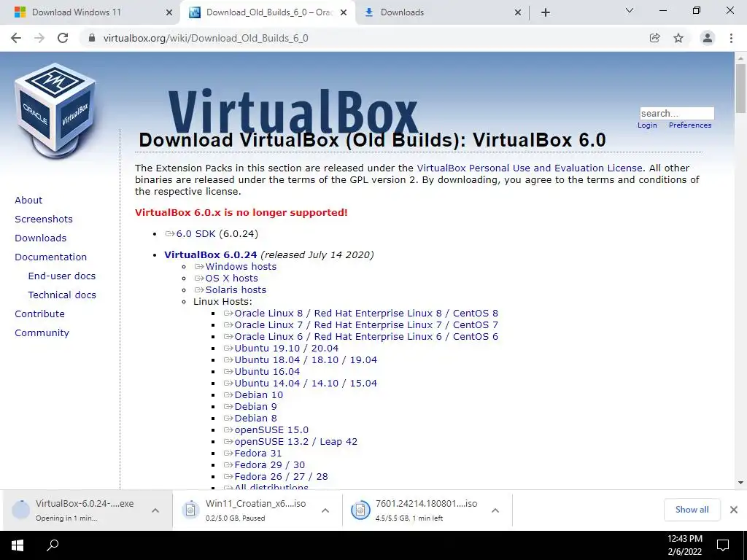This screenshot has height=560, width=747.
Task: Close the downloads shelf
Action: pyautogui.click(x=734, y=510)
